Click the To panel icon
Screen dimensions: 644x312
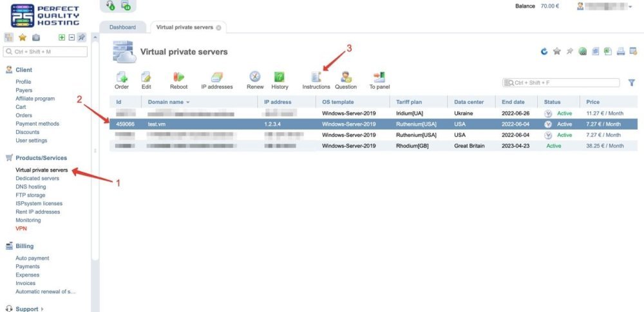pos(379,81)
